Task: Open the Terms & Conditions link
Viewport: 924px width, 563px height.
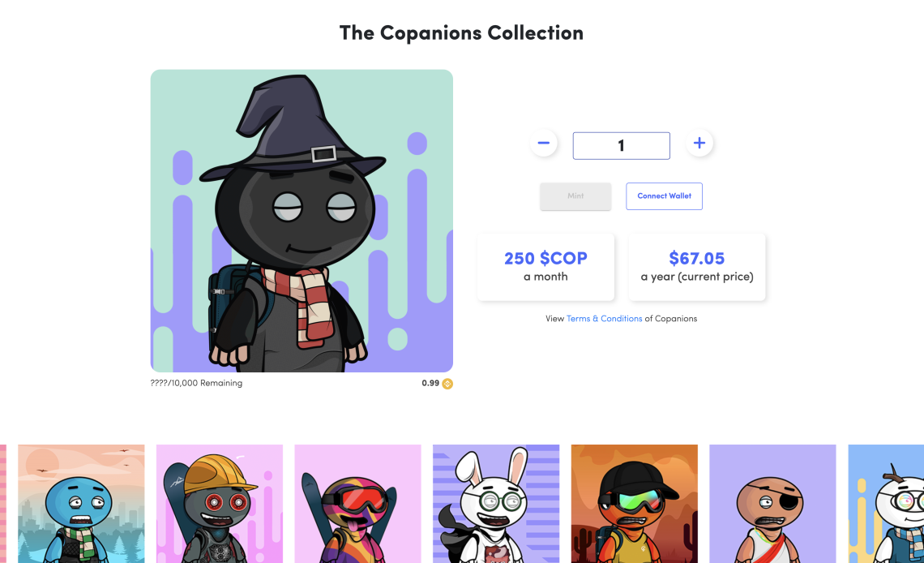Action: (604, 318)
